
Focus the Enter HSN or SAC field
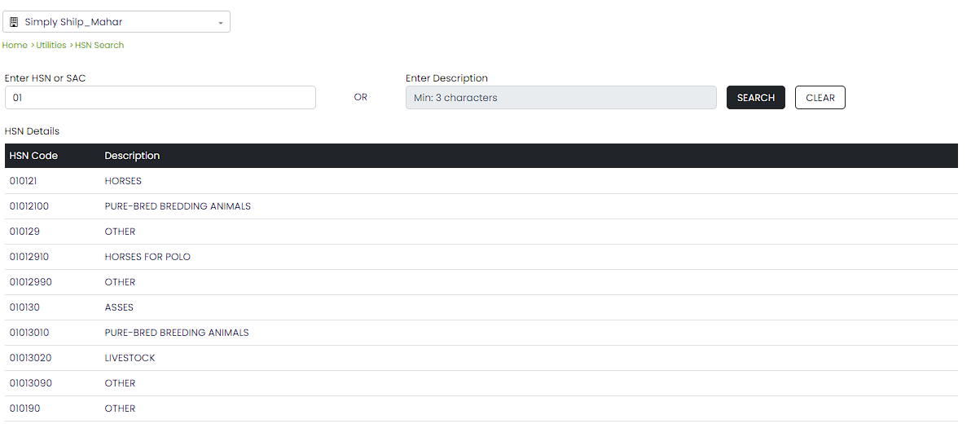point(160,98)
